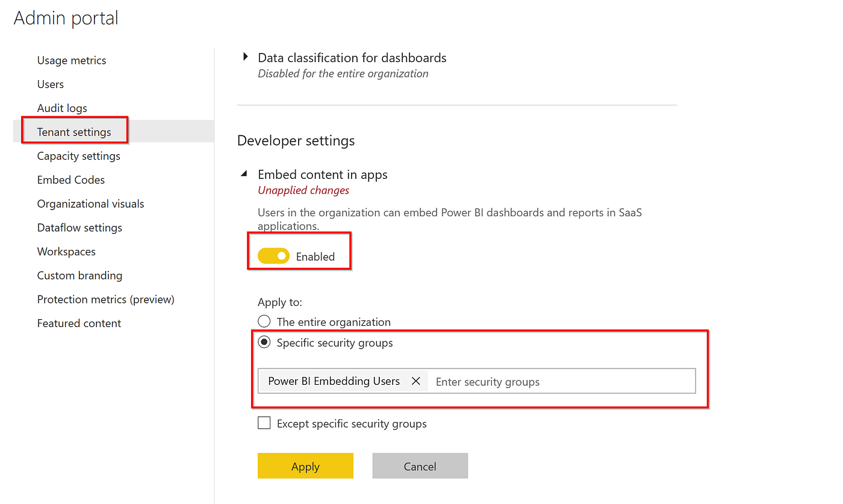Collapse the Embed content in apps setting

pyautogui.click(x=244, y=174)
